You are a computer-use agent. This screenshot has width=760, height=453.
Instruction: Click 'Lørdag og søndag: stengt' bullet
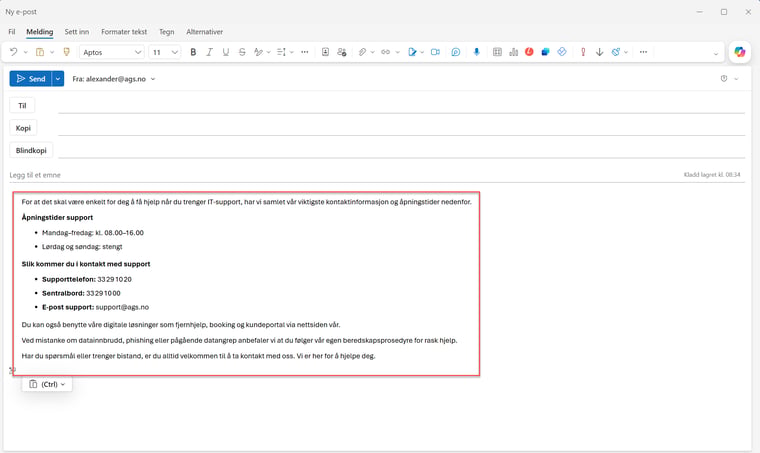point(82,246)
